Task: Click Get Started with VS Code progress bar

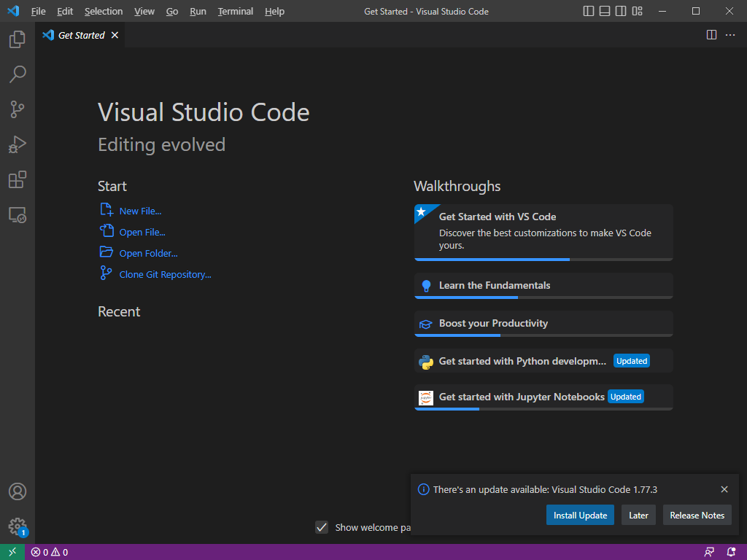Action: pos(543,260)
